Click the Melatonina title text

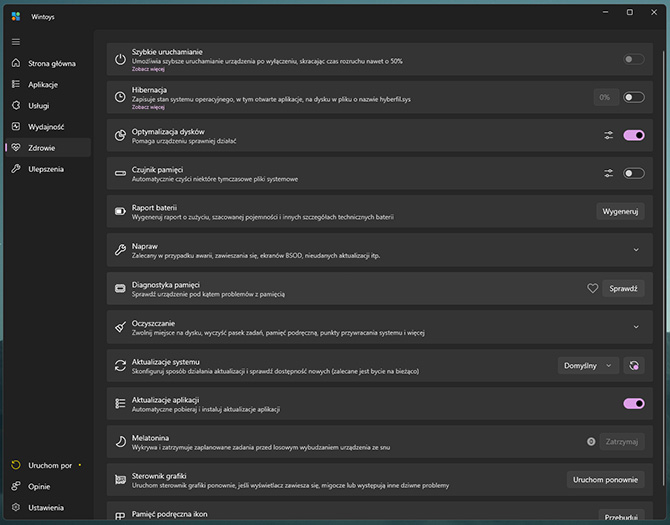[x=150, y=438]
